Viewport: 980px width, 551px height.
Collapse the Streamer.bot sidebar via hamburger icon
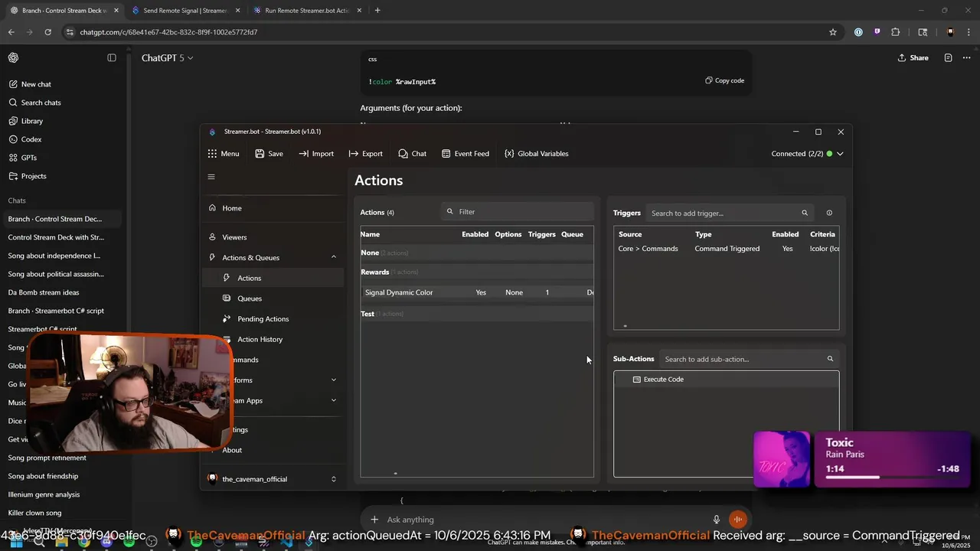(211, 177)
